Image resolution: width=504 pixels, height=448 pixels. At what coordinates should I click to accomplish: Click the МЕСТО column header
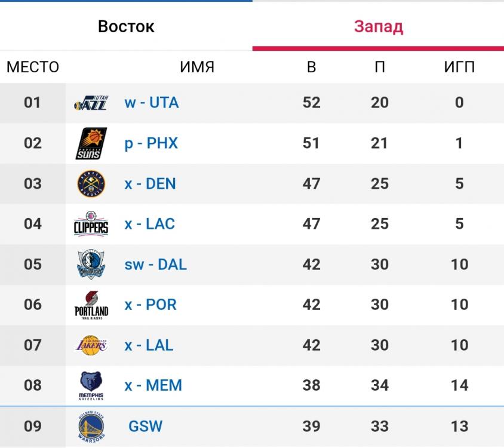pyautogui.click(x=33, y=67)
